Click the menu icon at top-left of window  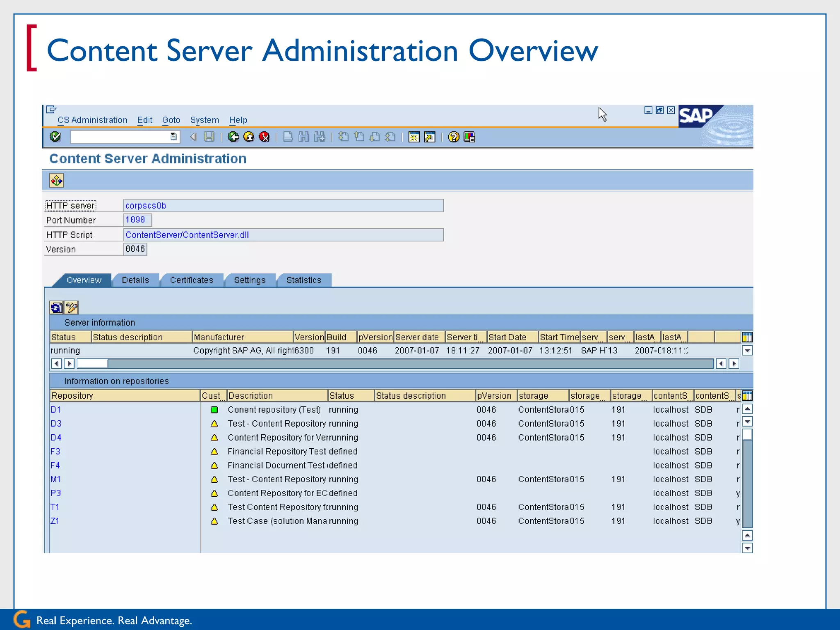point(51,110)
